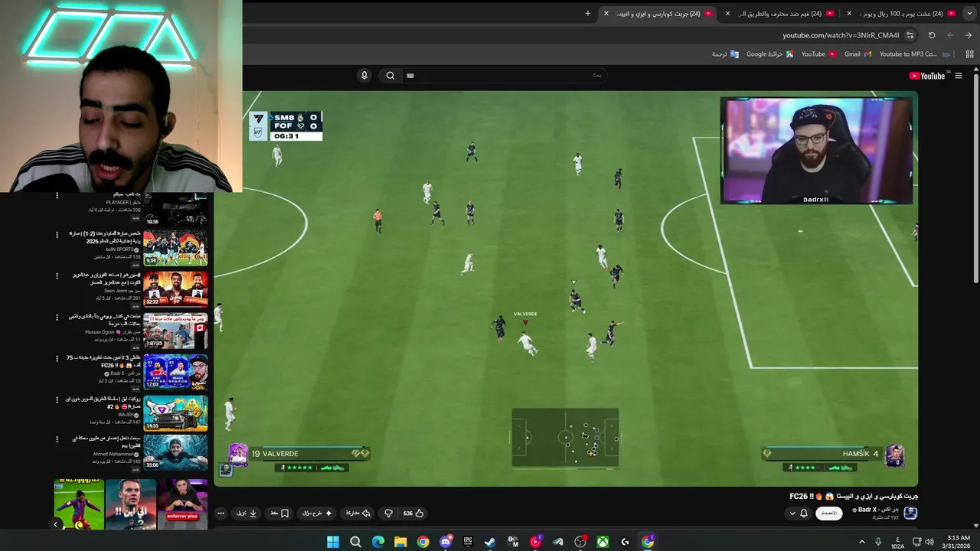This screenshot has height=551, width=980.
Task: Reload the page with the refresh icon
Action: 932,35
